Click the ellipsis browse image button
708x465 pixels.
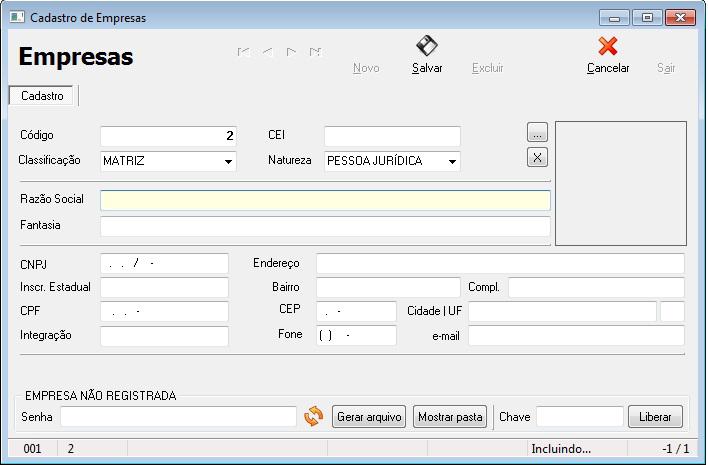(537, 132)
